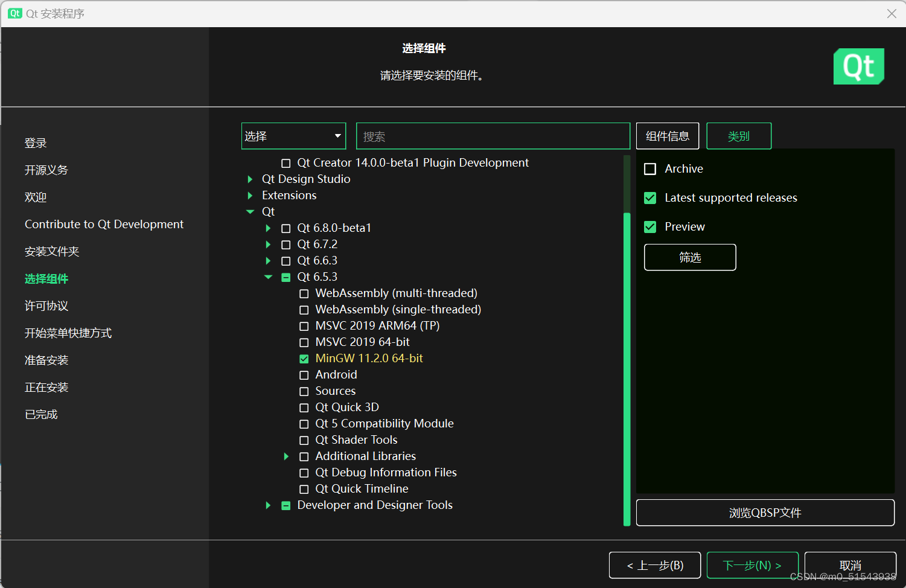Check MSVC 2019 ARM64 (TP) checkbox
Image resolution: width=906 pixels, height=588 pixels.
pyautogui.click(x=304, y=326)
